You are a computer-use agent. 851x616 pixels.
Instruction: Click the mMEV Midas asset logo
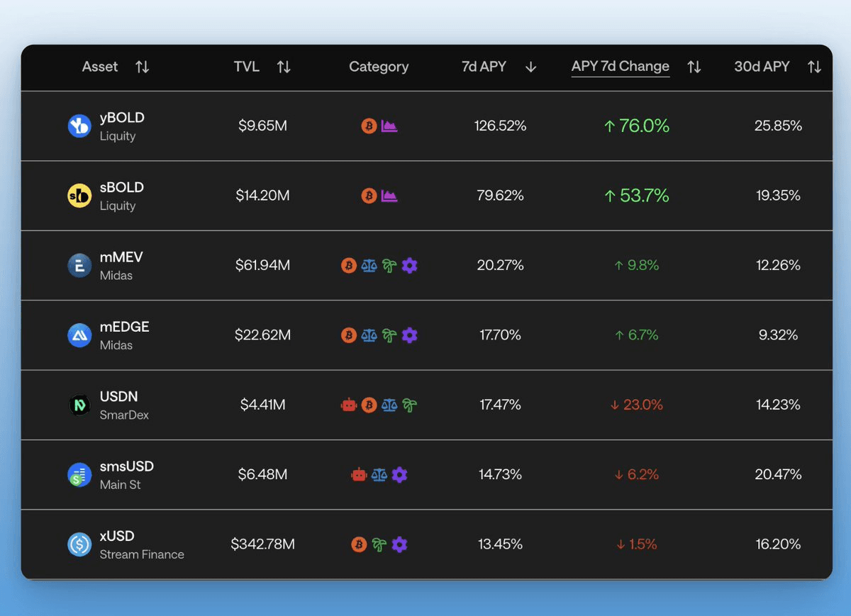click(79, 265)
